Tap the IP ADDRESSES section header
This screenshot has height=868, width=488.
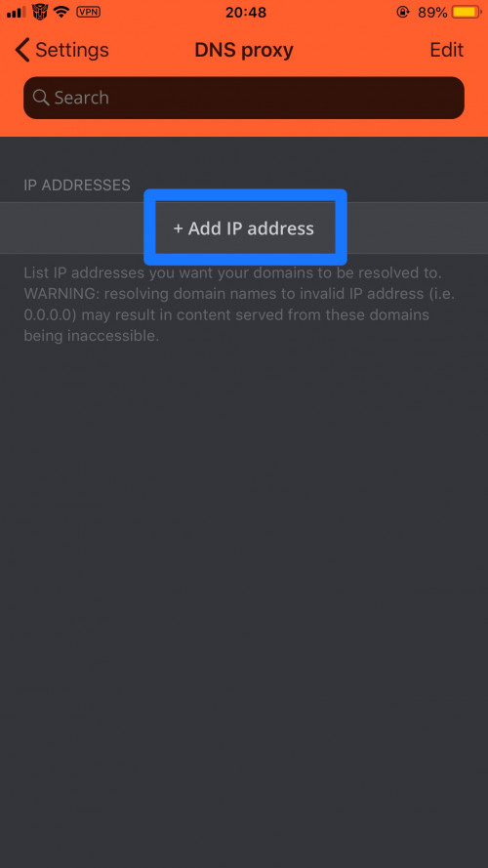point(77,185)
